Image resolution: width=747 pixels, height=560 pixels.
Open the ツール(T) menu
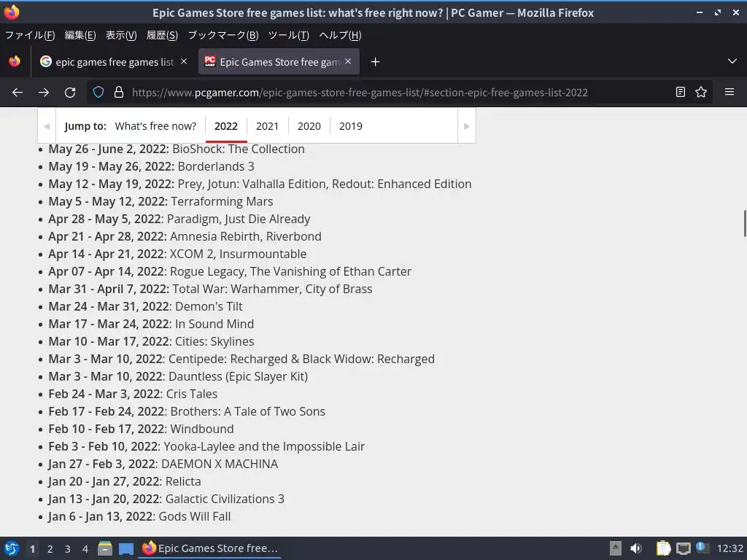(x=289, y=35)
